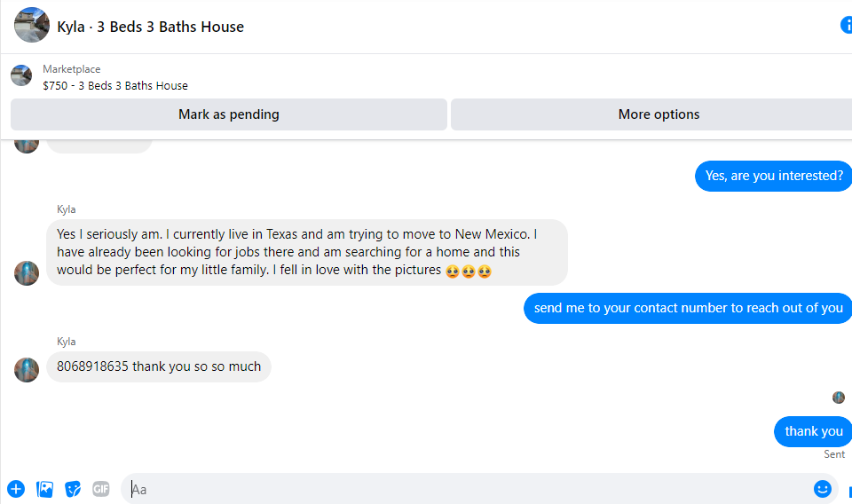Open conversation information icon at top right
The height and width of the screenshot is (504, 852).
pos(847,25)
